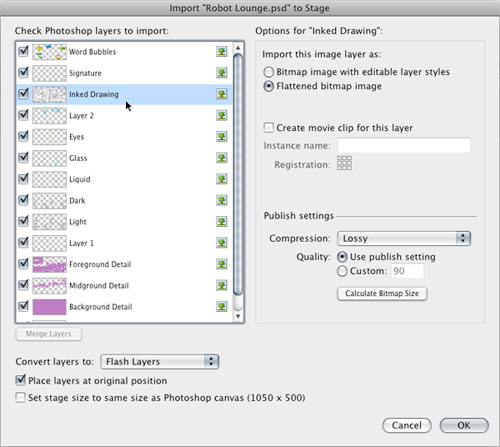500x447 pixels.
Task: Click the image icon on Light row
Action: tap(222, 222)
